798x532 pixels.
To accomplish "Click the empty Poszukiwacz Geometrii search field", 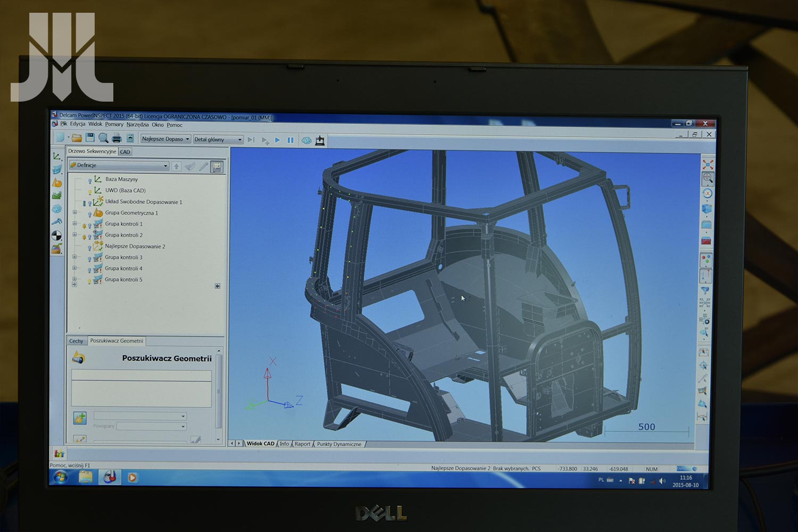I will tap(142, 376).
